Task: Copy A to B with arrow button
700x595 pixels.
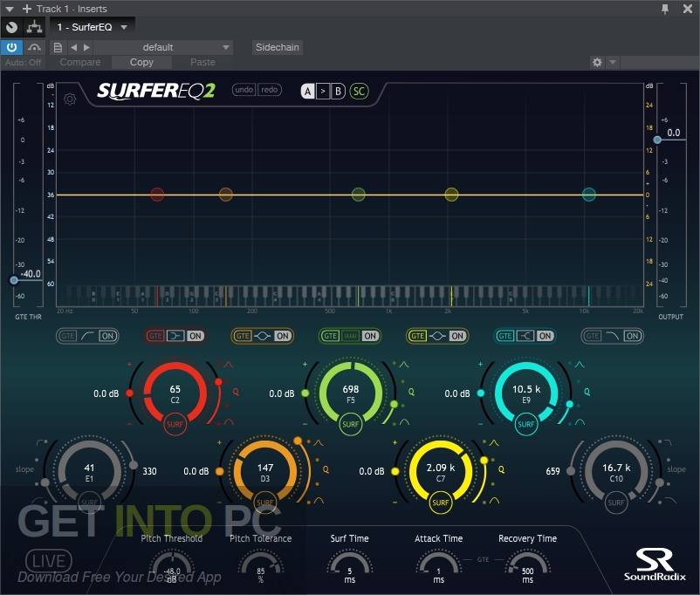Action: tap(323, 92)
